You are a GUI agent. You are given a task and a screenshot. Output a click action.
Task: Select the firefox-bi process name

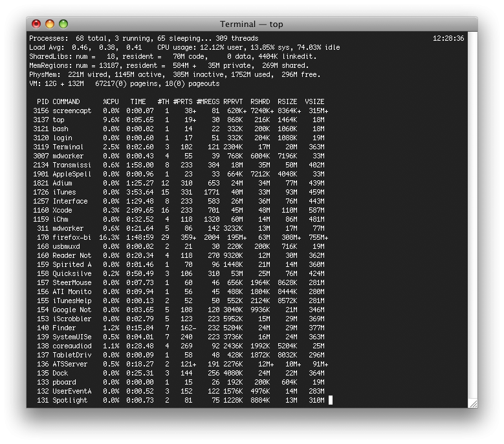pos(72,237)
